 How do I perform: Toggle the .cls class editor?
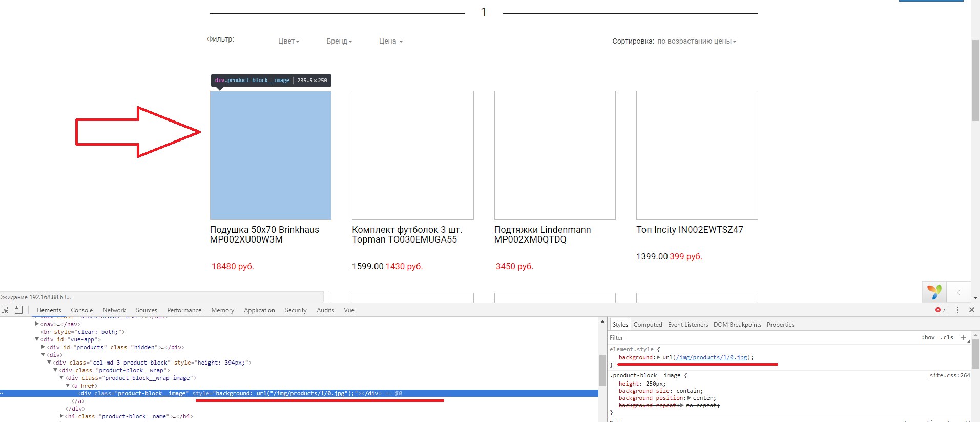pyautogui.click(x=947, y=337)
